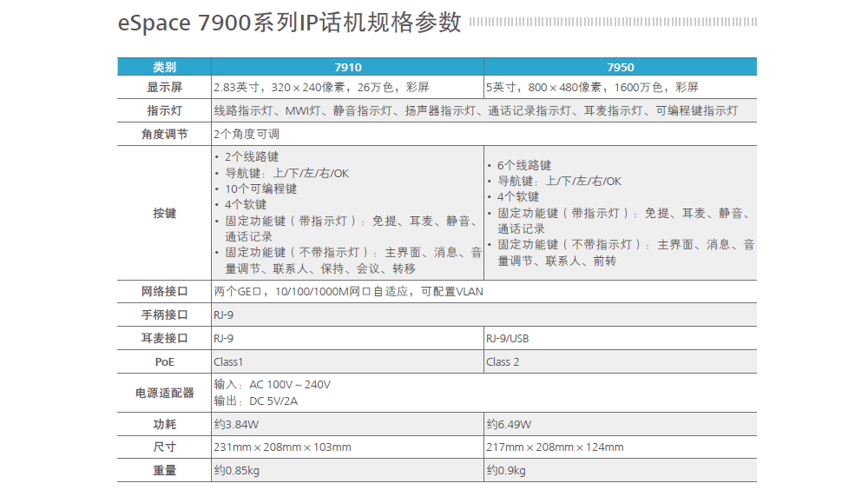Click the PoE row label
Screen dimensions: 868x490
coord(164,362)
